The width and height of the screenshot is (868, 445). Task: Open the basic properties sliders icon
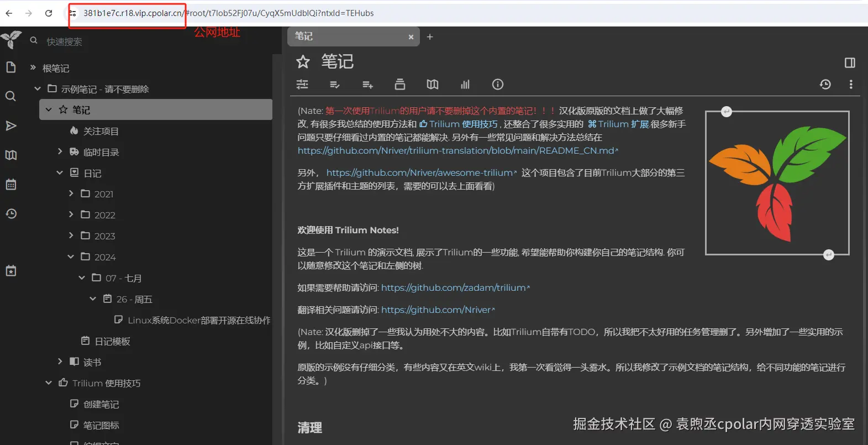(x=302, y=84)
